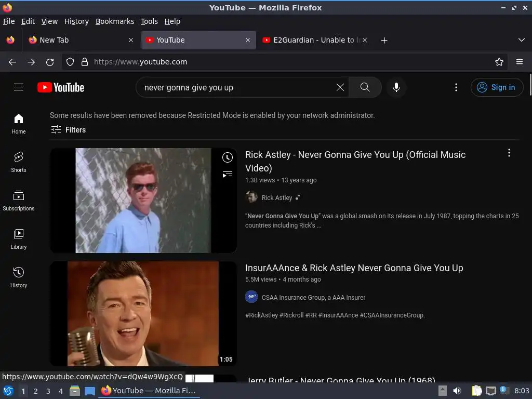Open Rick Astley Official Music Video title
This screenshot has width=532, height=399.
(x=355, y=161)
